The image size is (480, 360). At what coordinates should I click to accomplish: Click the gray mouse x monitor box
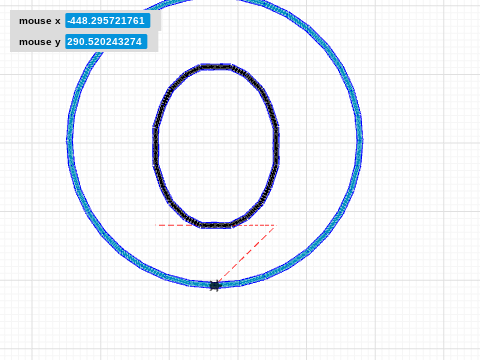pyautogui.click(x=85, y=21)
